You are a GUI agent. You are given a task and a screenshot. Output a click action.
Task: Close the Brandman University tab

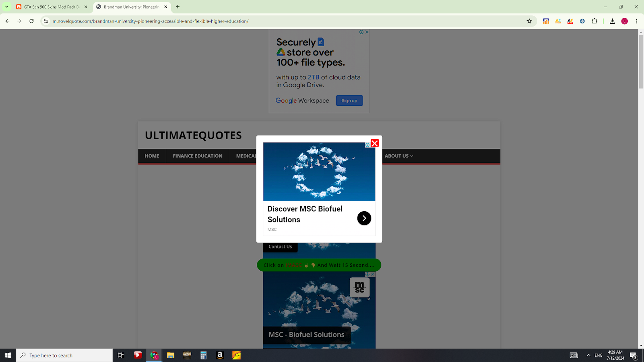(165, 7)
